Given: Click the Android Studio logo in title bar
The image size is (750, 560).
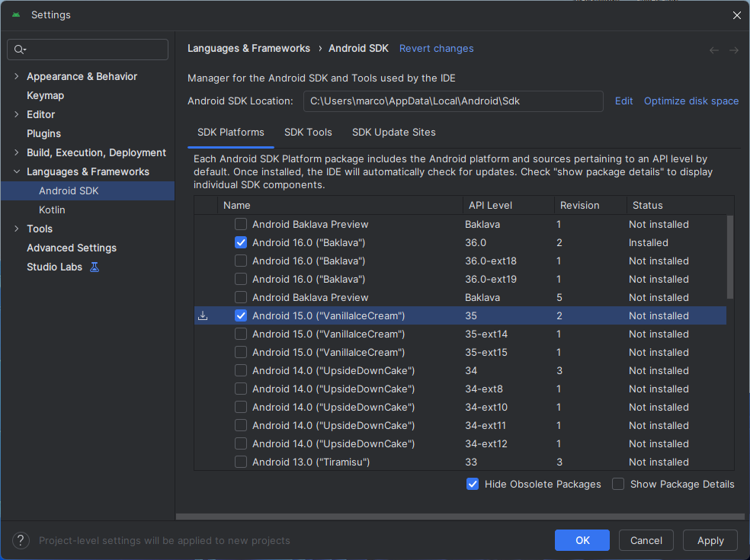Looking at the screenshot, I should tap(16, 15).
